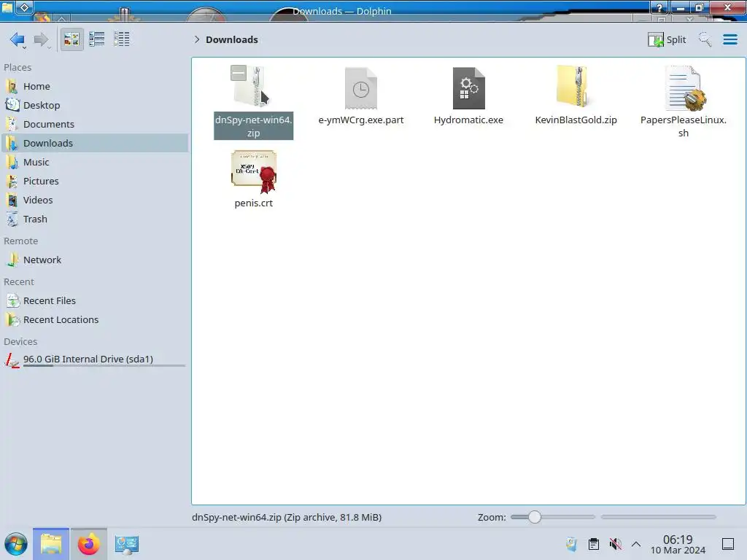Expand hidden system tray icons arrow
The image size is (747, 560).
click(636, 544)
